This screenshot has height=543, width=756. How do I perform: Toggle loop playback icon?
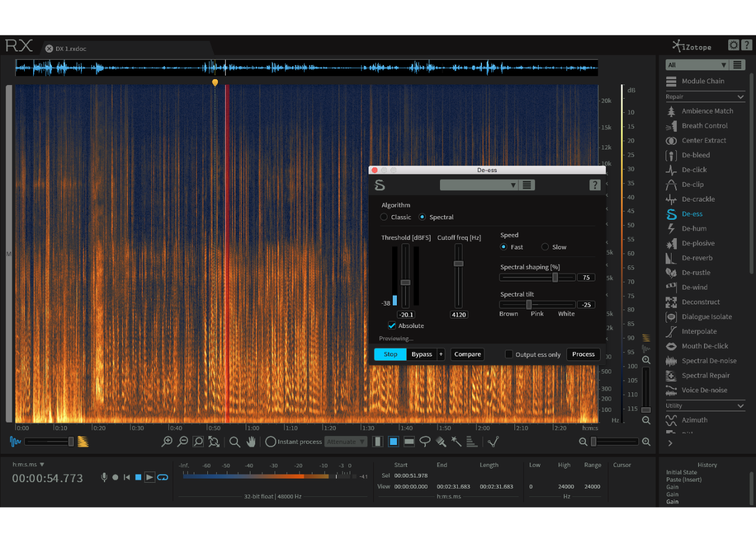[x=162, y=477]
